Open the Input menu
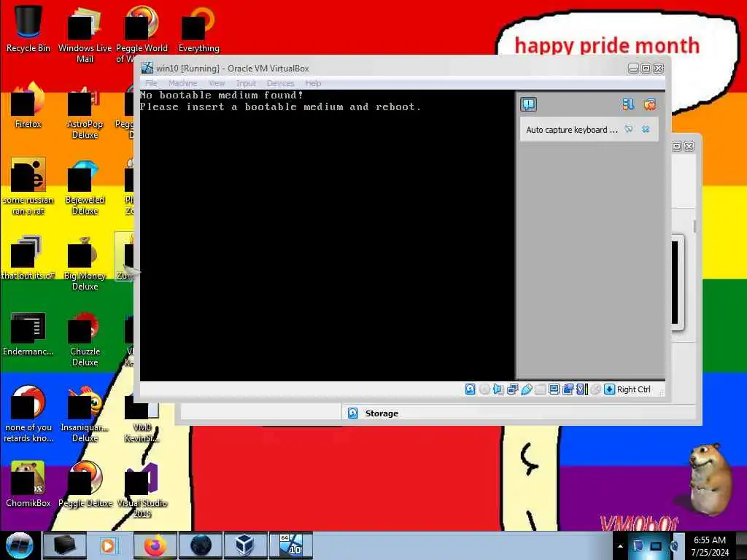Screen dimensions: 747x560 click(x=246, y=83)
